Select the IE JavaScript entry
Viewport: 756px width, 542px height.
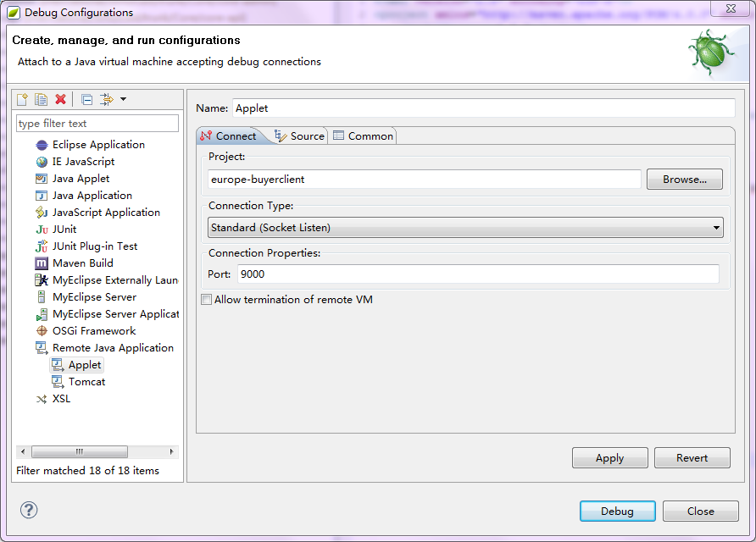coord(83,162)
